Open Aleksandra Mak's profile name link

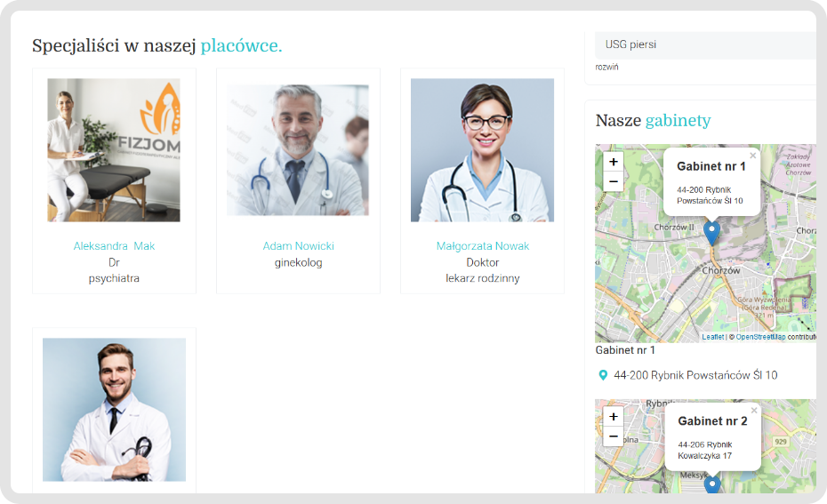[x=114, y=246]
